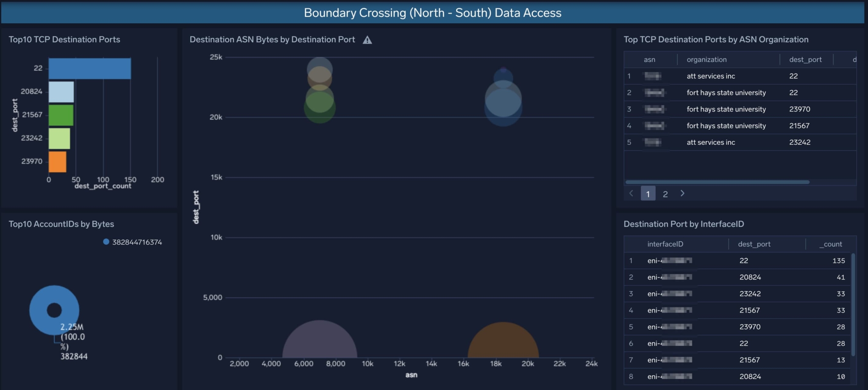
Task: Go to previous page arrow in ASN table
Action: click(x=632, y=194)
